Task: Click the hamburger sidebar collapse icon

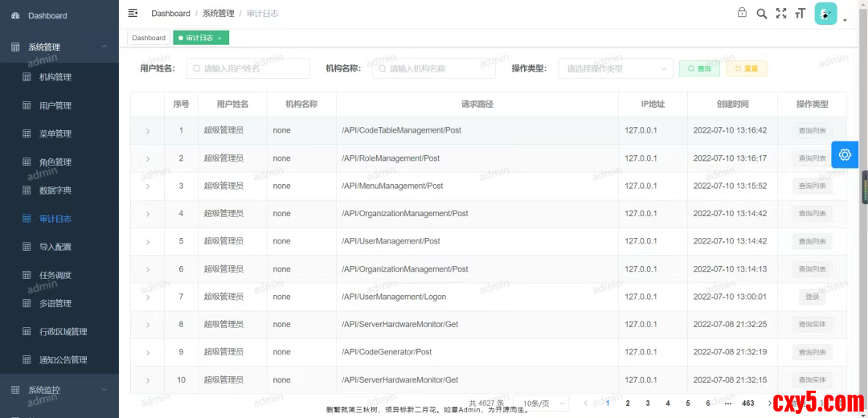Action: click(x=133, y=13)
